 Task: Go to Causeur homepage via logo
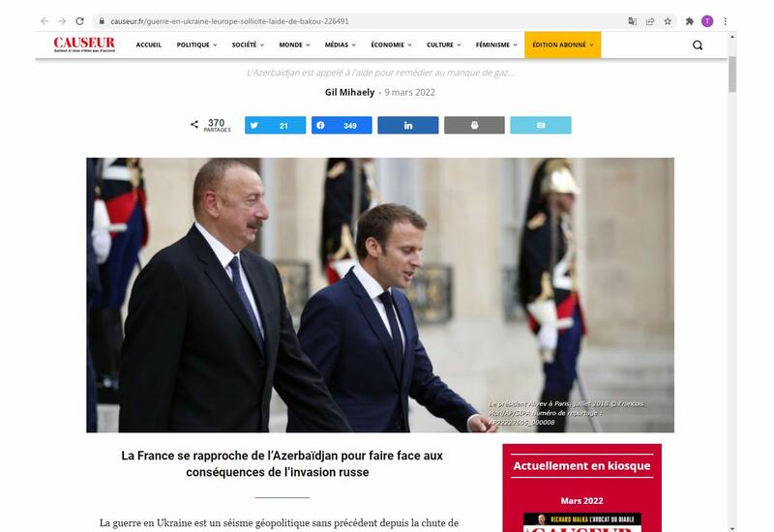[x=84, y=44]
